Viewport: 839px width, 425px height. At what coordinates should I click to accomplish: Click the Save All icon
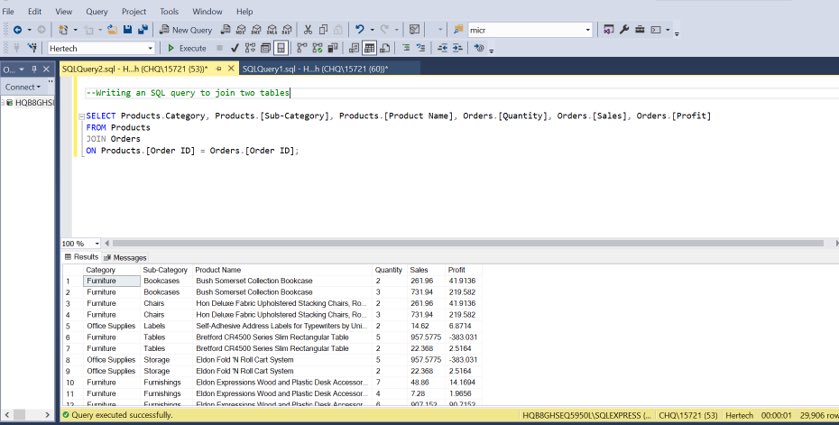click(x=143, y=30)
